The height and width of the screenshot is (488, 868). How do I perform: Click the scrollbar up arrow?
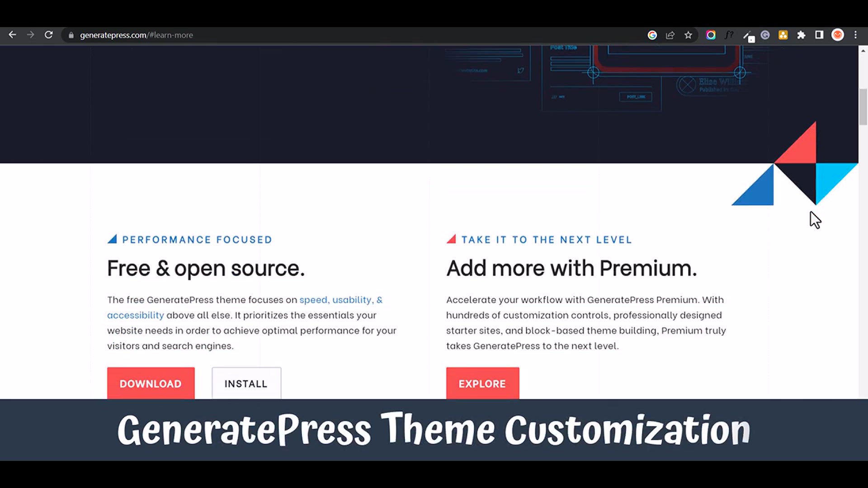(x=863, y=51)
